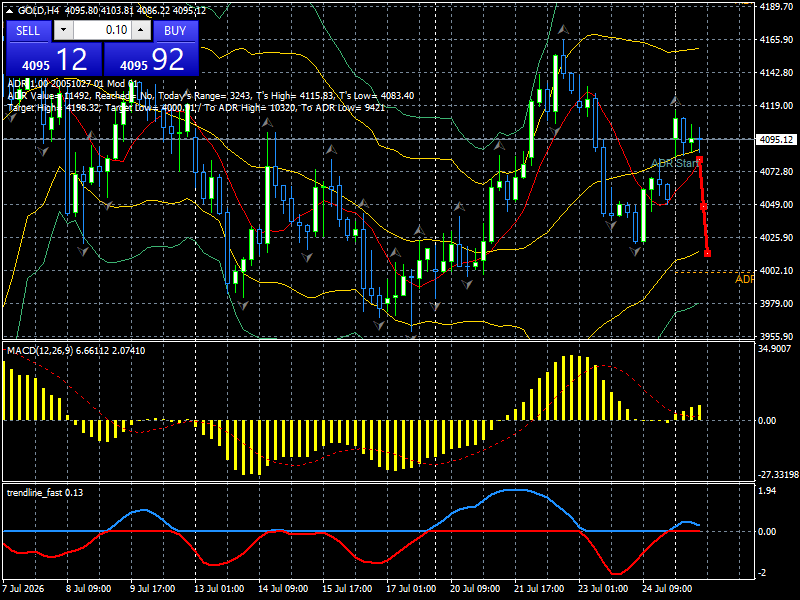Click the middle anchor of red line

[704, 207]
